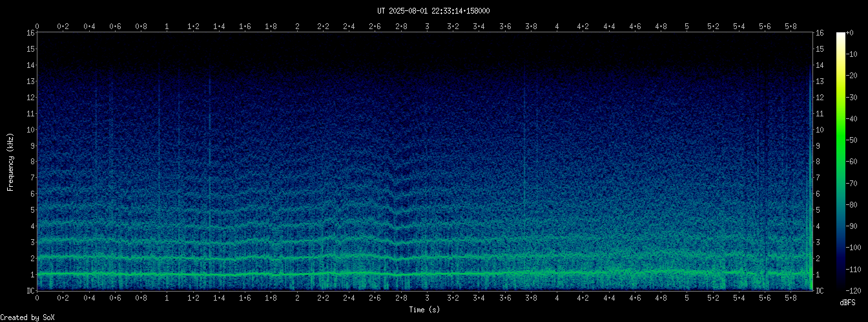Viewport: 868px width, 322px height.
Task: Click "3•8" on the top time axis
Action: coord(531,26)
